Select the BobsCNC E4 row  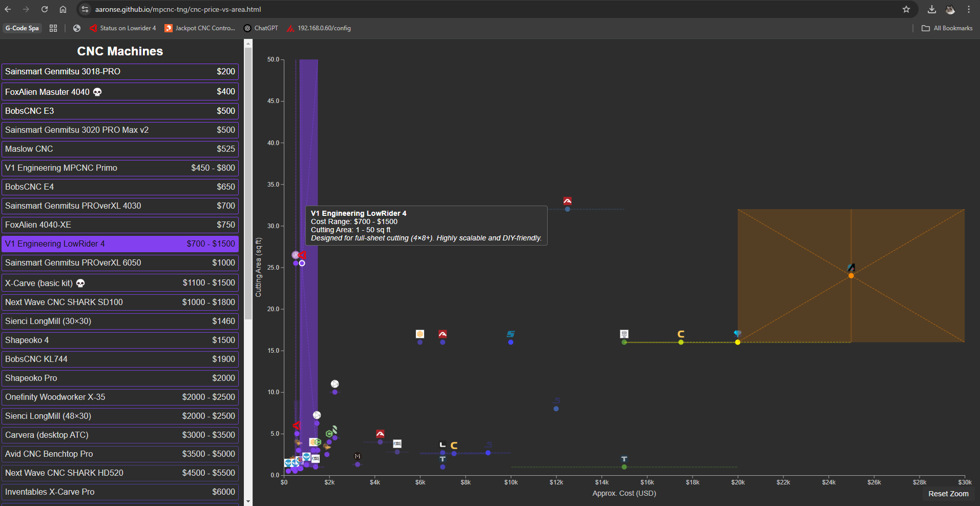(120, 187)
